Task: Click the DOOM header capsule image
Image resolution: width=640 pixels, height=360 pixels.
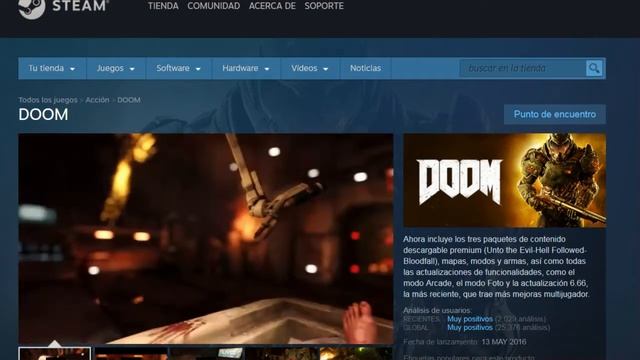Action: (x=504, y=180)
